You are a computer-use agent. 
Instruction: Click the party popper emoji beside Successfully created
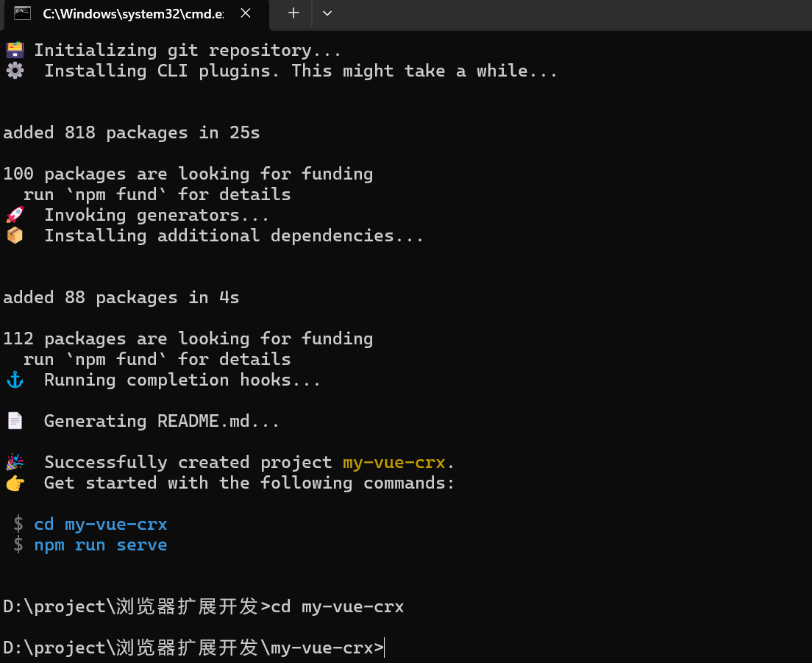click(15, 462)
